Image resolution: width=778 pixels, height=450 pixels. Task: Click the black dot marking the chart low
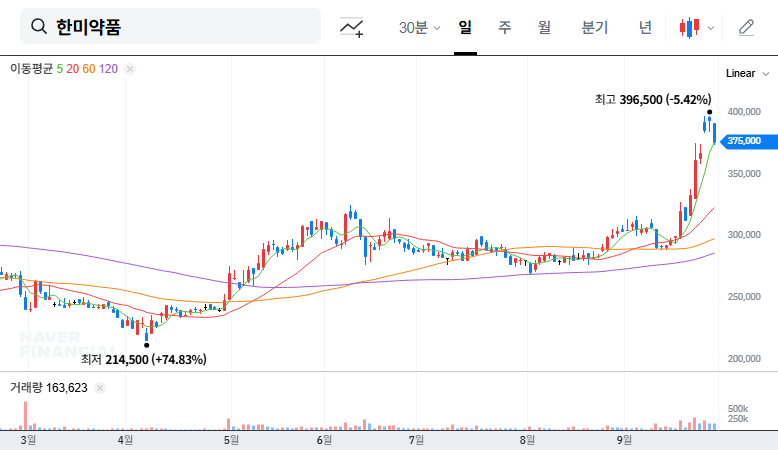pos(146,345)
